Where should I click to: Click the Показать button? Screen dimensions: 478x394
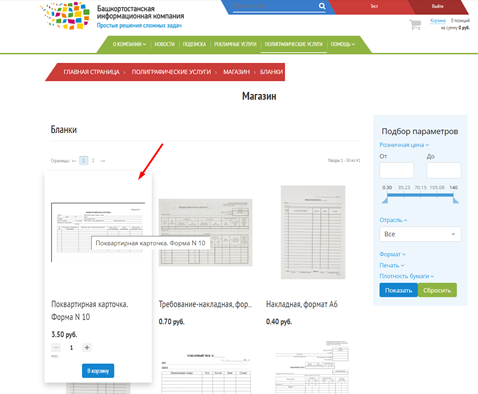398,290
